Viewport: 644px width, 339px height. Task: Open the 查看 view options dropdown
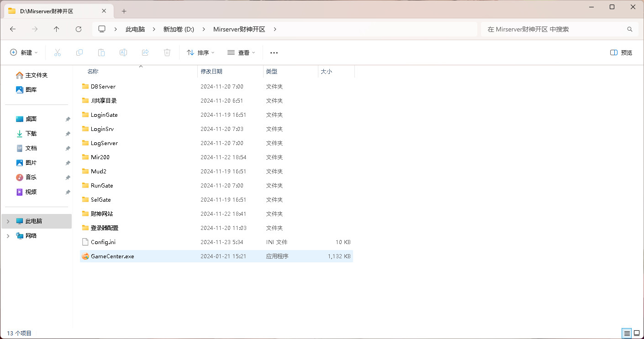pos(241,52)
